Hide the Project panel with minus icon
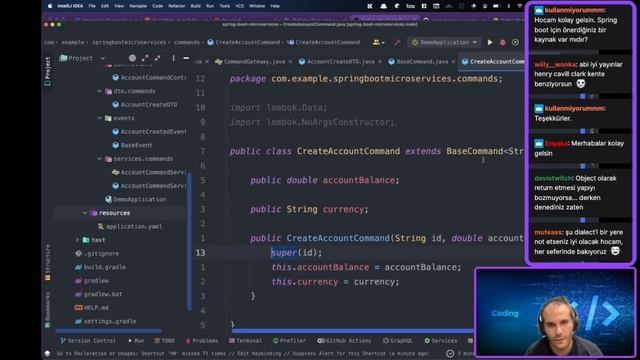Screen dimensions: 640x360 186,58
